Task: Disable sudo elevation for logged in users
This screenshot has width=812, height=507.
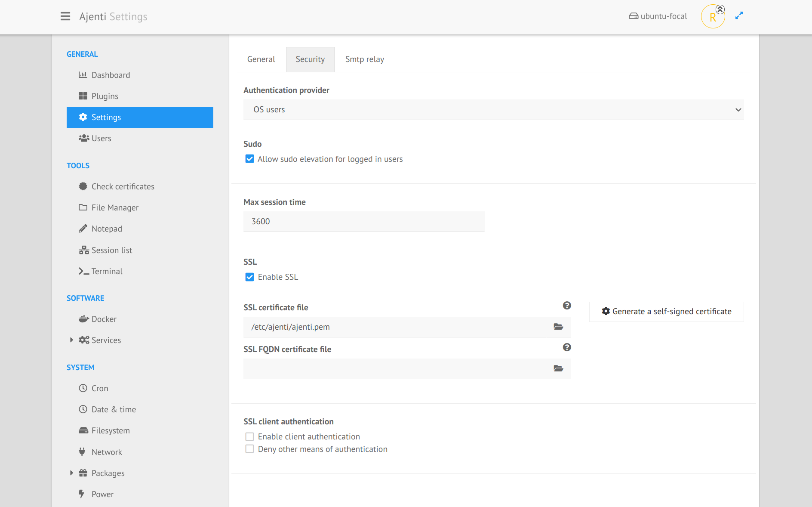Action: click(x=249, y=159)
